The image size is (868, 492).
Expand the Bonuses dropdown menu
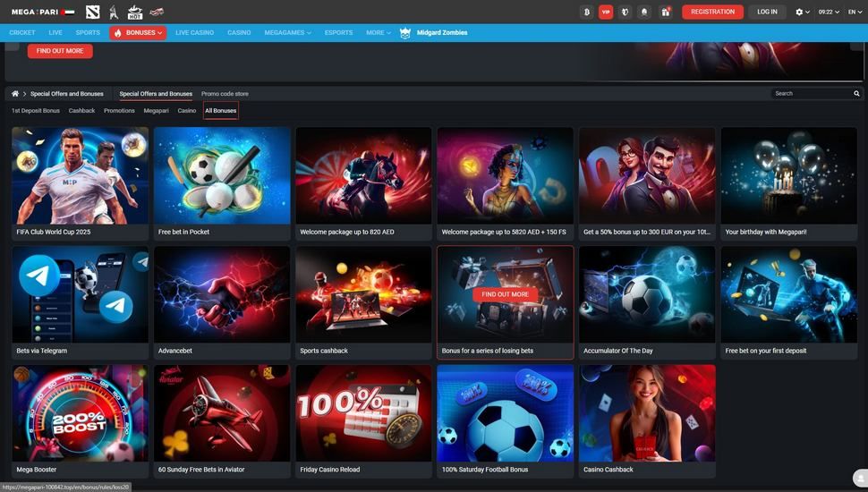(138, 33)
